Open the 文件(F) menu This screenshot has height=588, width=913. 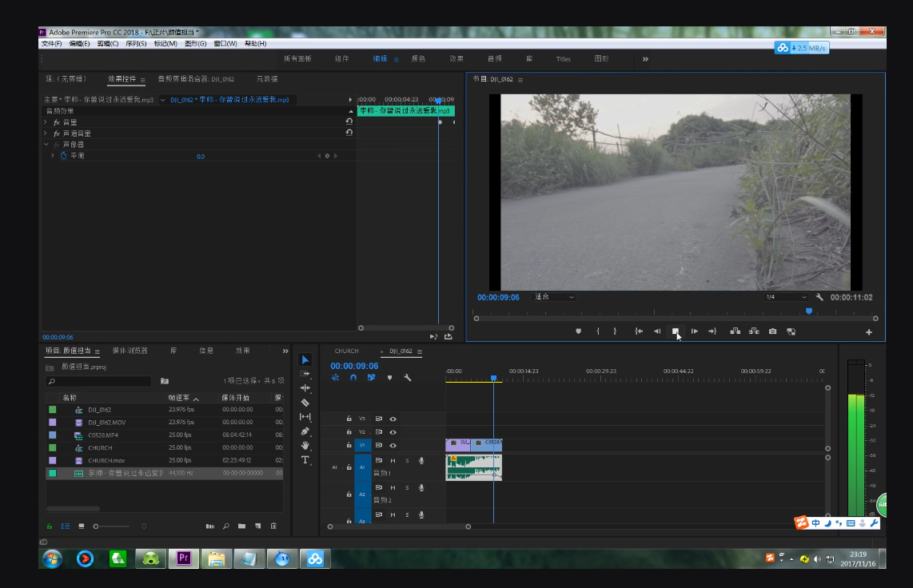pos(51,44)
